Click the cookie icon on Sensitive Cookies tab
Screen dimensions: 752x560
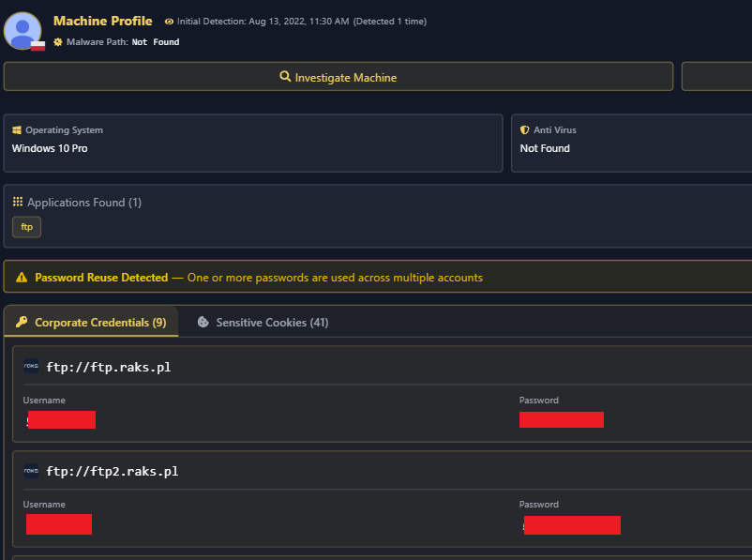203,321
